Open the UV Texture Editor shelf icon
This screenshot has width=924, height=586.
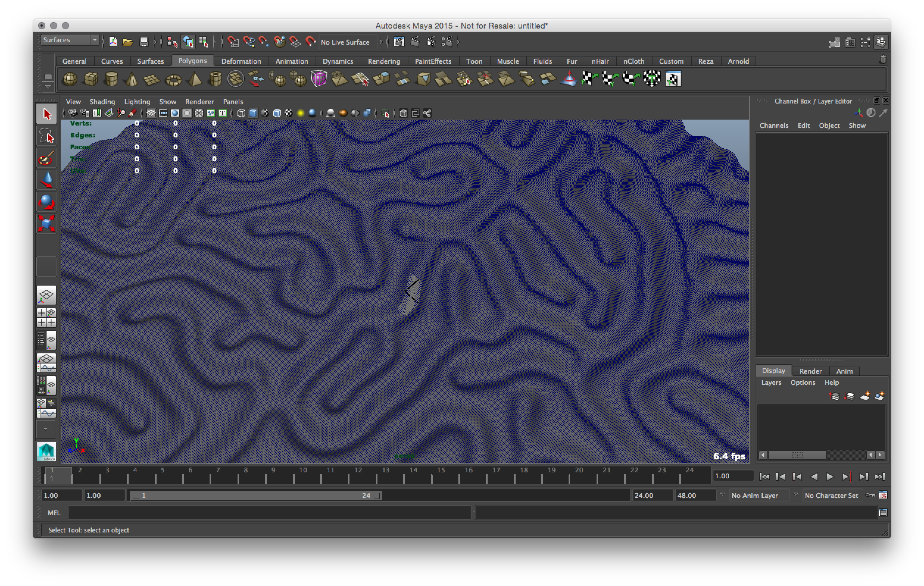pos(673,79)
